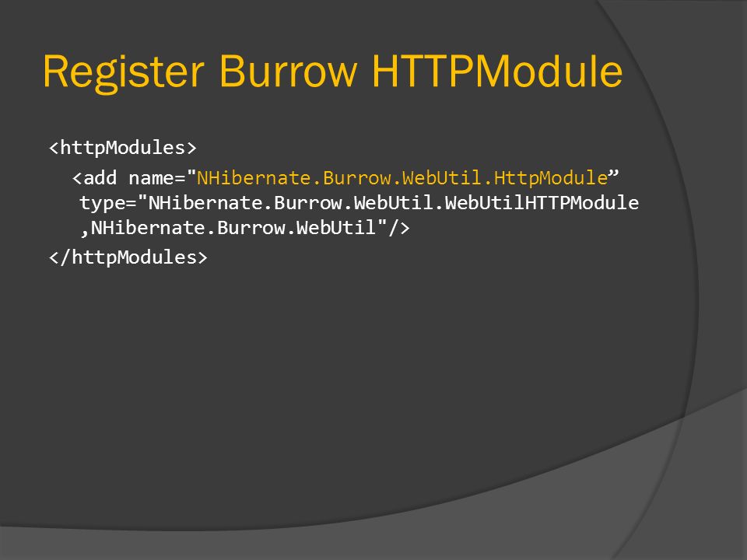Screen dimensions: 747x560
Task: Click the '<add name=' text
Action: click(128, 178)
